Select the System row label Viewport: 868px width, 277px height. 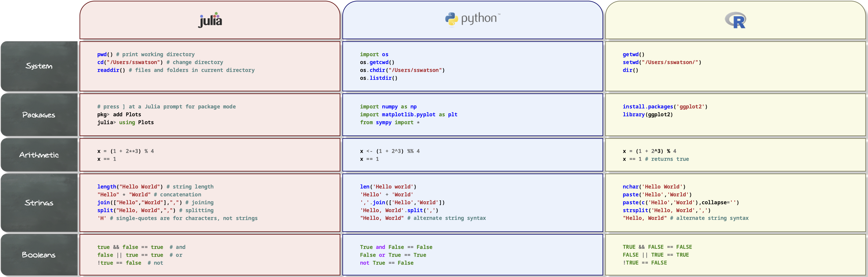click(39, 66)
